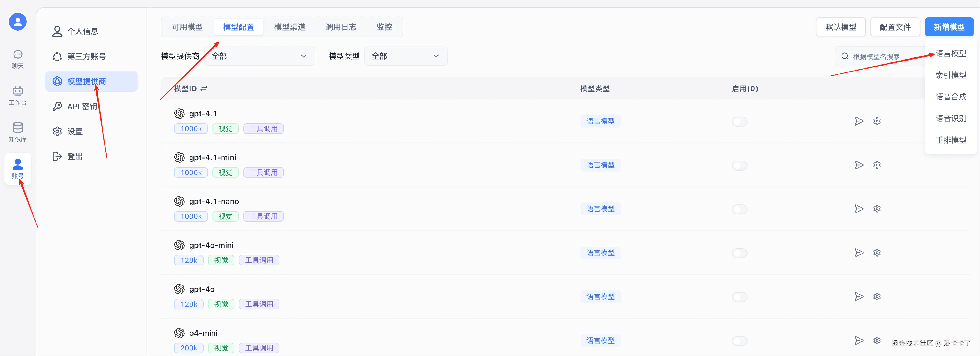Image resolution: width=980 pixels, height=356 pixels.
Task: Enable the gpt-4.1-nano model toggle
Action: pos(739,209)
